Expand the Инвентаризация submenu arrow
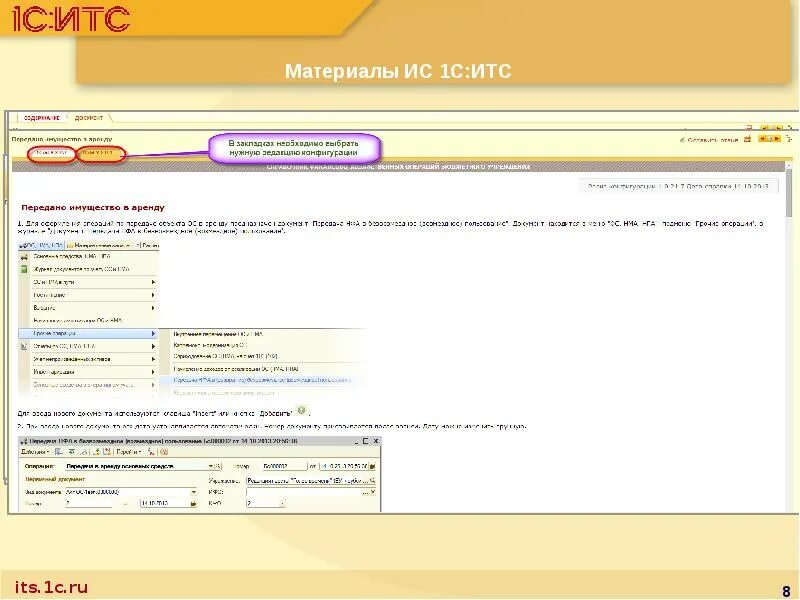Image resolution: width=800 pixels, height=600 pixels. (x=153, y=372)
